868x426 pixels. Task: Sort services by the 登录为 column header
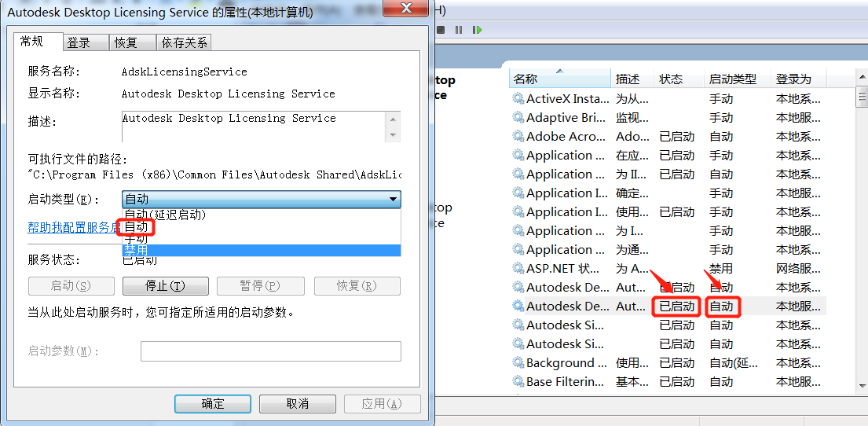coord(798,79)
